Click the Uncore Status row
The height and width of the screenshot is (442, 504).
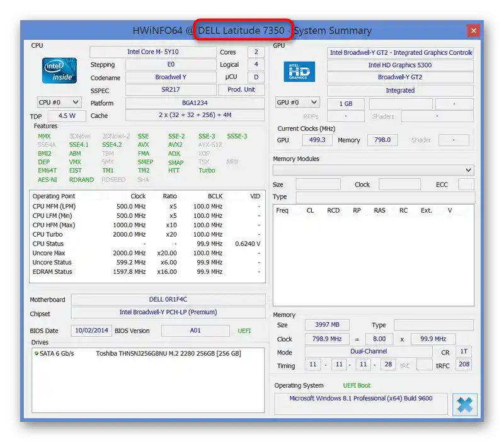click(147, 263)
